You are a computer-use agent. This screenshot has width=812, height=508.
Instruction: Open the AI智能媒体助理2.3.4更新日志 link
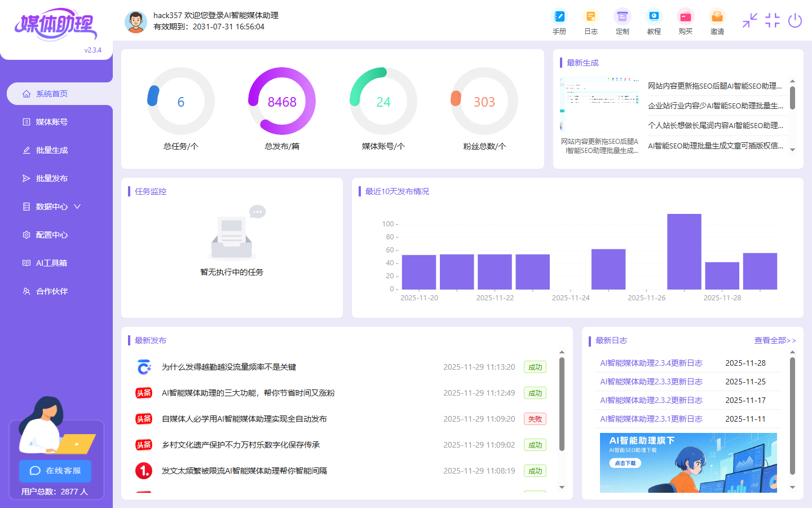pyautogui.click(x=651, y=363)
